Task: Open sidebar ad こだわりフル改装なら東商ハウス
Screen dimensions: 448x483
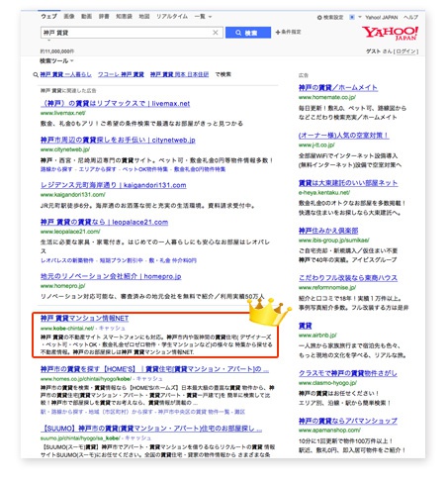Action: [348, 278]
